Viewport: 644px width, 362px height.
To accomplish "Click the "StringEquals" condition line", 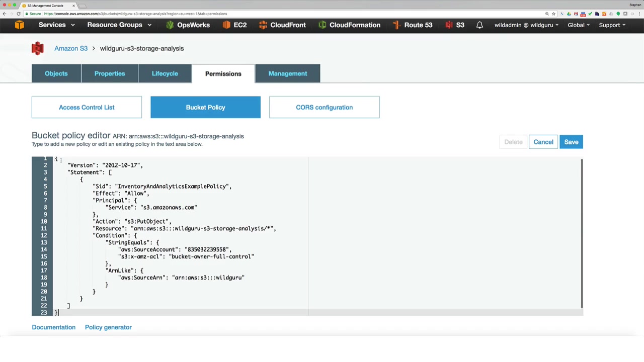I will click(x=132, y=242).
